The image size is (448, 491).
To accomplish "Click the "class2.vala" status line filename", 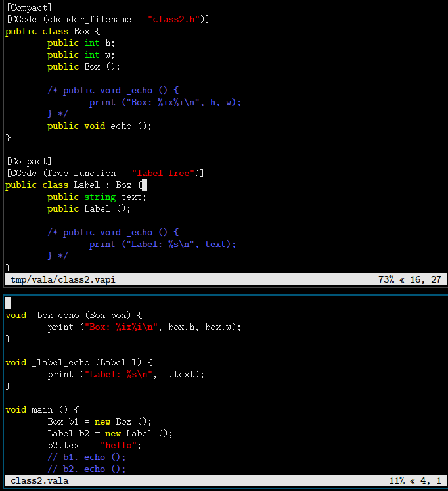I will [39, 481].
